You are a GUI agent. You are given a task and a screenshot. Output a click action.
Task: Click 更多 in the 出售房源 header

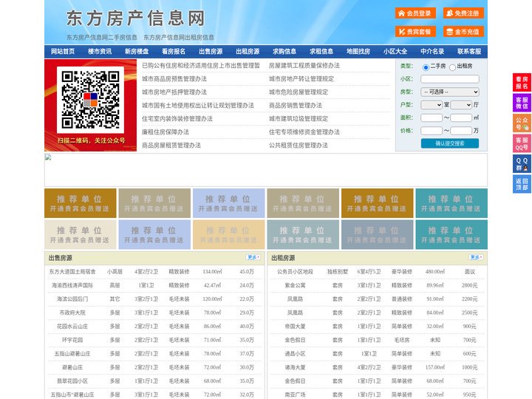(x=253, y=258)
